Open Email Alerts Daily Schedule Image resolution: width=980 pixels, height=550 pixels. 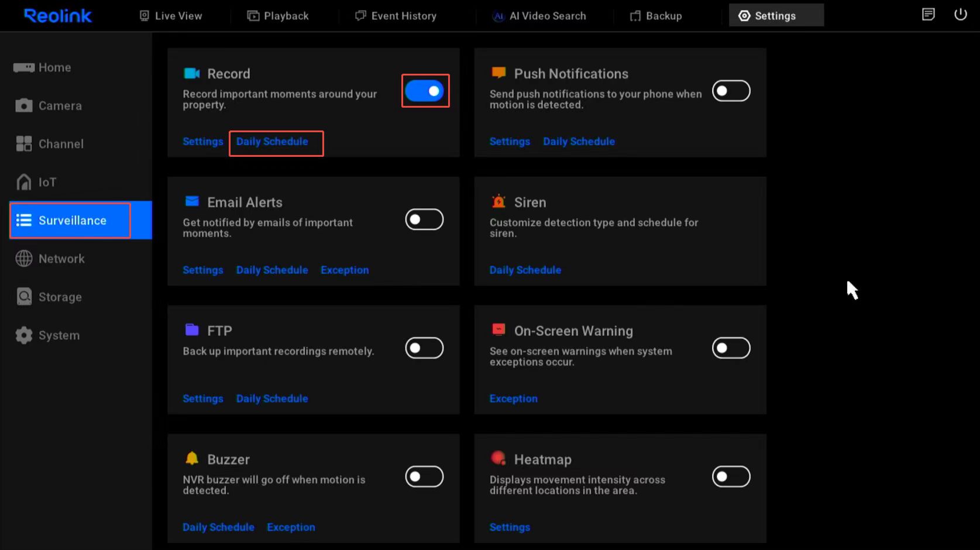click(x=272, y=270)
